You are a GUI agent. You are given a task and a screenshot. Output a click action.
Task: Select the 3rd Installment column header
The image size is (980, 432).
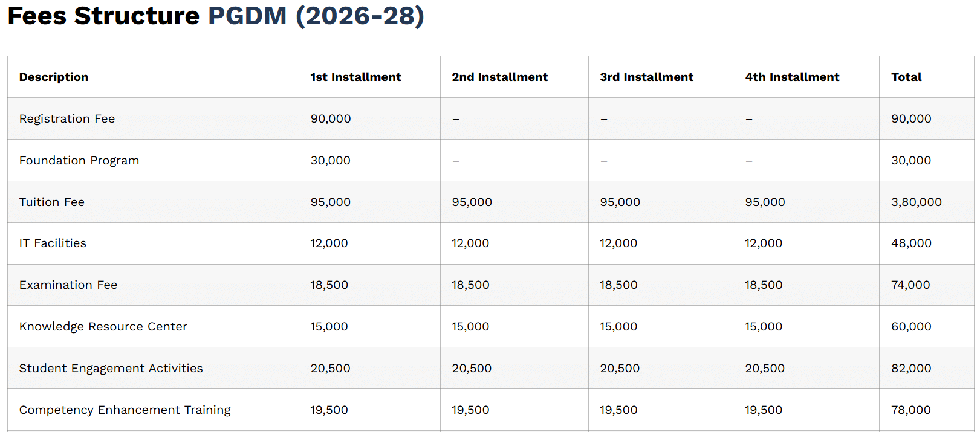(x=646, y=77)
